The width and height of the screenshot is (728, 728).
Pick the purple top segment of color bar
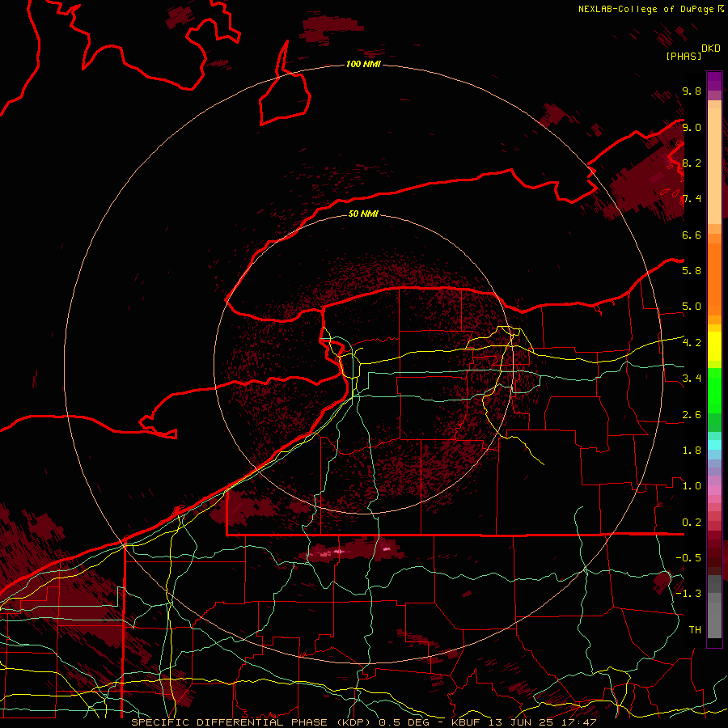click(714, 81)
